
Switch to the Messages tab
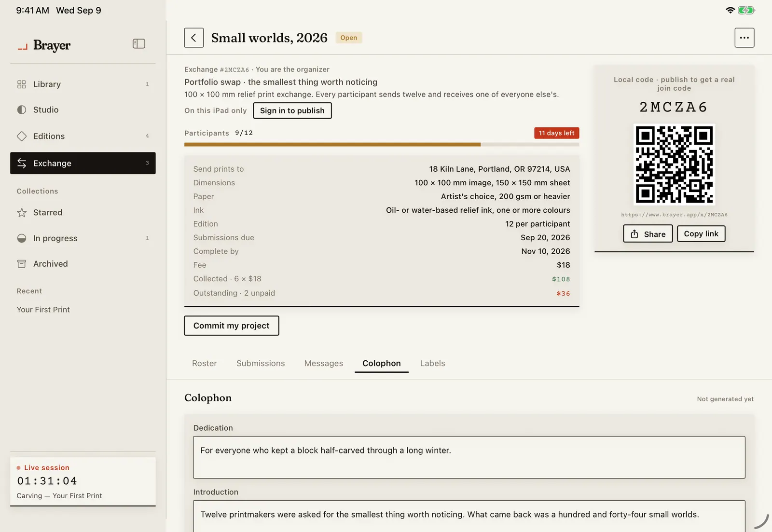pos(324,364)
